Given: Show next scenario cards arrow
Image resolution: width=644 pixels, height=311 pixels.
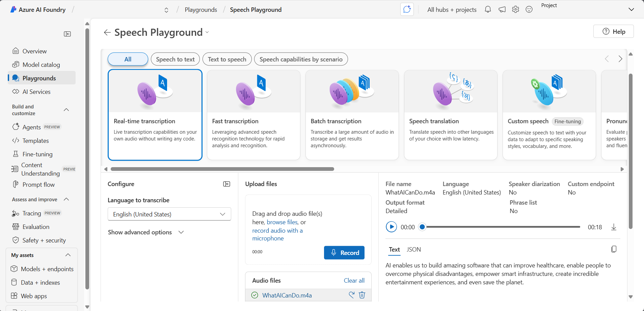Looking at the screenshot, I should point(620,59).
